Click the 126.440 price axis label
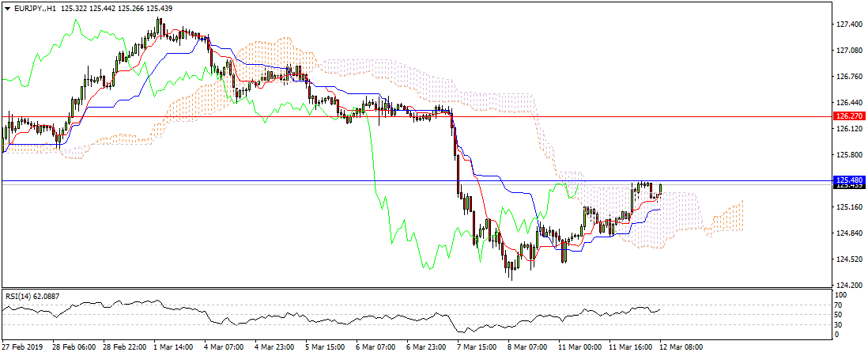Image resolution: width=868 pixels, height=356 pixels. (849, 103)
